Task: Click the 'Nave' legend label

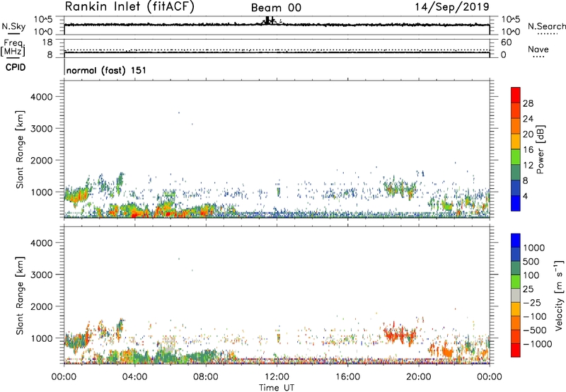Action: pos(538,50)
